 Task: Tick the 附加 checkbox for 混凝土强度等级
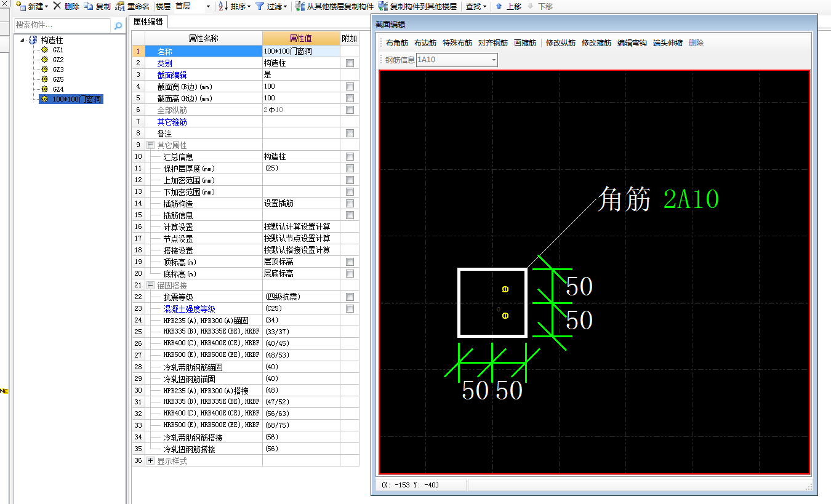click(x=350, y=309)
